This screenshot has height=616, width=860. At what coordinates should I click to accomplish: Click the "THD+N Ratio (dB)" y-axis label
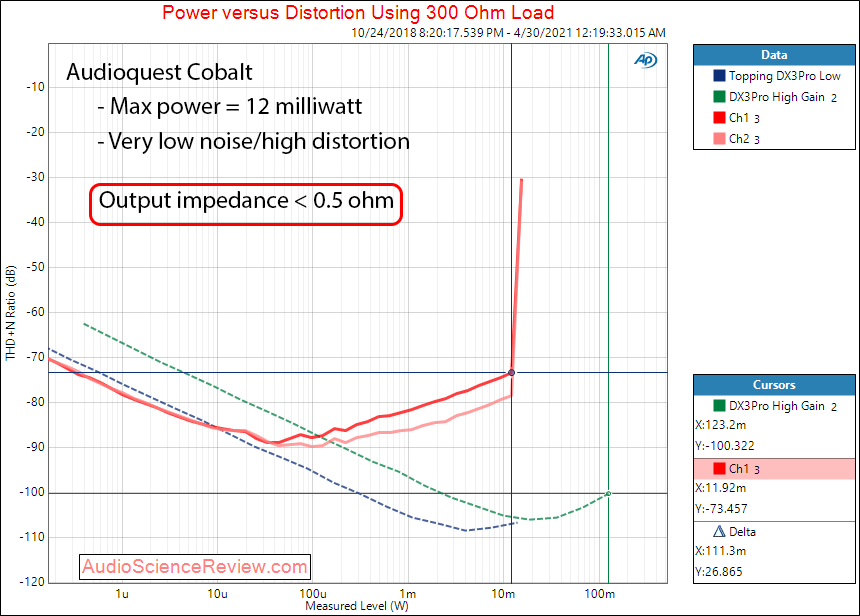[10, 313]
